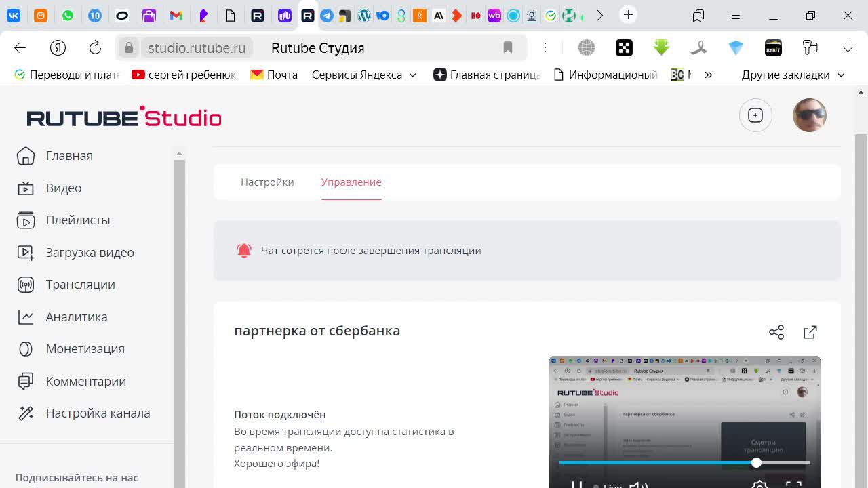This screenshot has width=868, height=488.
Task: Bookmark this page in address bar
Action: click(x=507, y=47)
